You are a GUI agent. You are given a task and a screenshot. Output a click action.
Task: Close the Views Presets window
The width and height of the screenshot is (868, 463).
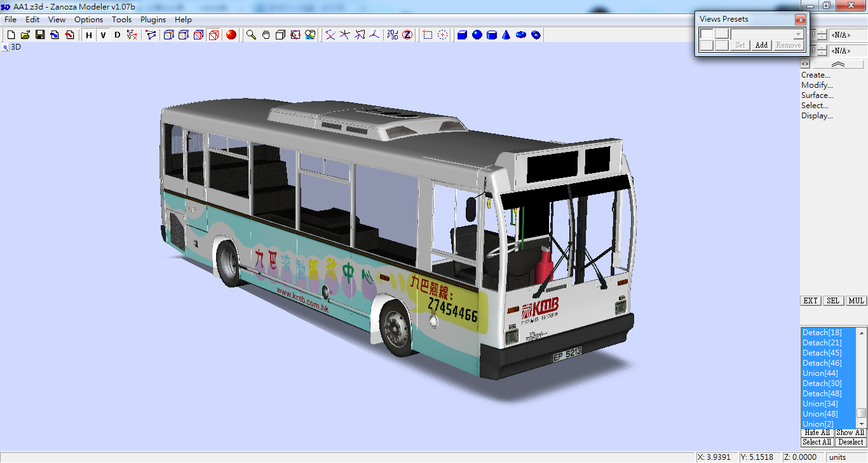tap(800, 20)
